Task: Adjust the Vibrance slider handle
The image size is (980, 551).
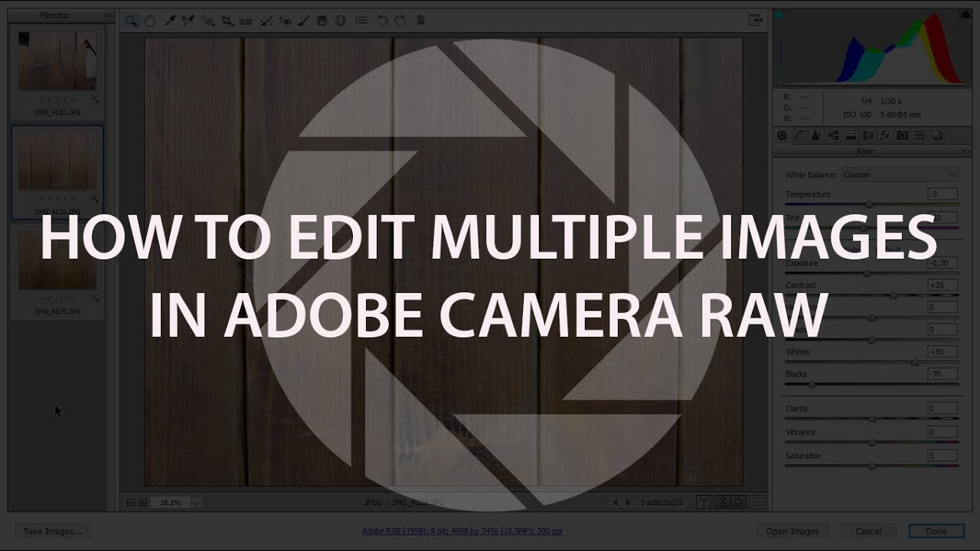Action: (872, 442)
